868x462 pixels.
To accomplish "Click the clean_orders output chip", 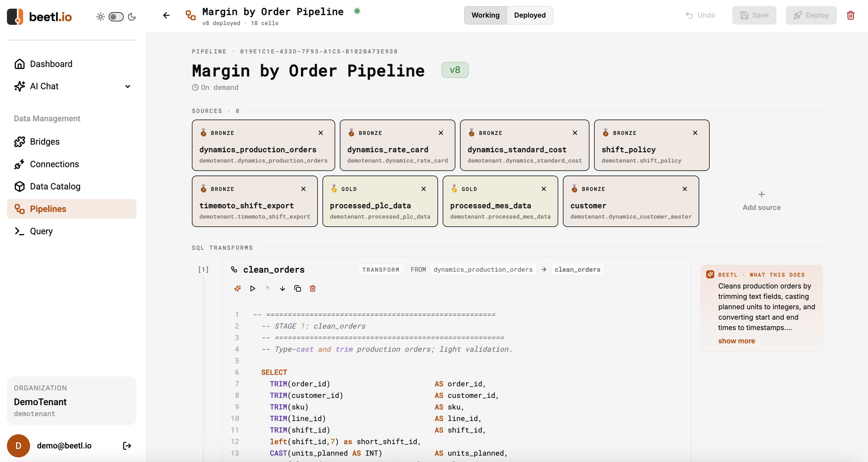I will (x=578, y=270).
